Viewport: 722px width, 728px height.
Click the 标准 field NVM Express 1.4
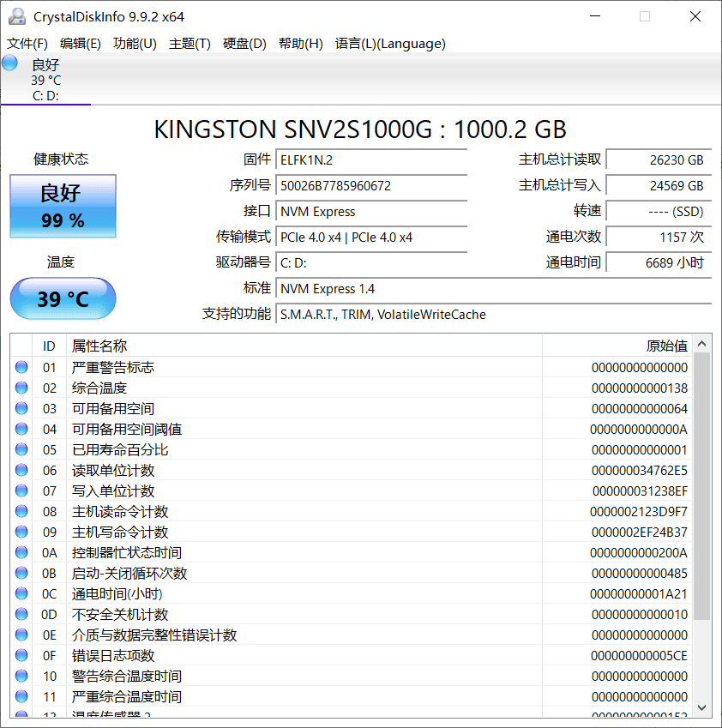tap(494, 289)
